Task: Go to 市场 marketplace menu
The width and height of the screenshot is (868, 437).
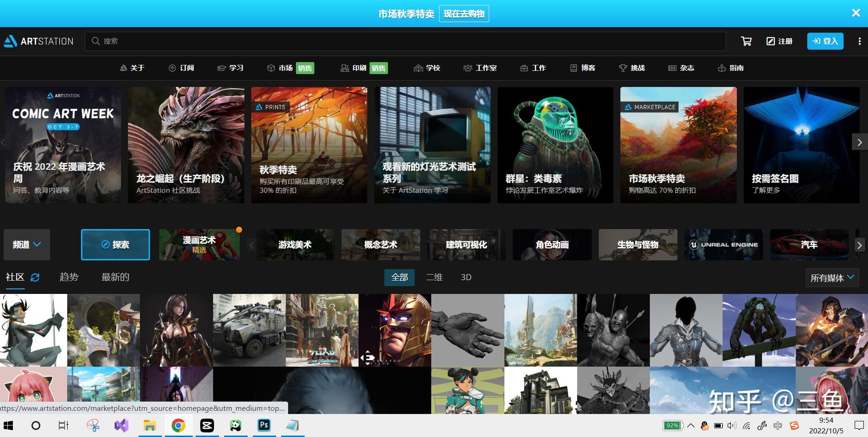Action: point(291,68)
